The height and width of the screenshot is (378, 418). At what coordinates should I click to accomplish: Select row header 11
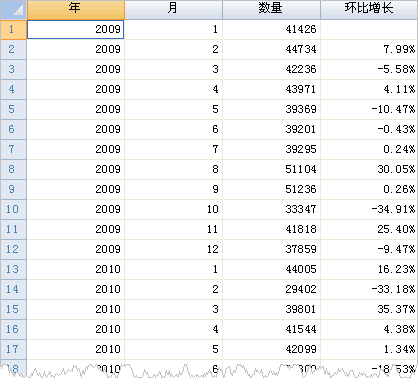pyautogui.click(x=13, y=230)
